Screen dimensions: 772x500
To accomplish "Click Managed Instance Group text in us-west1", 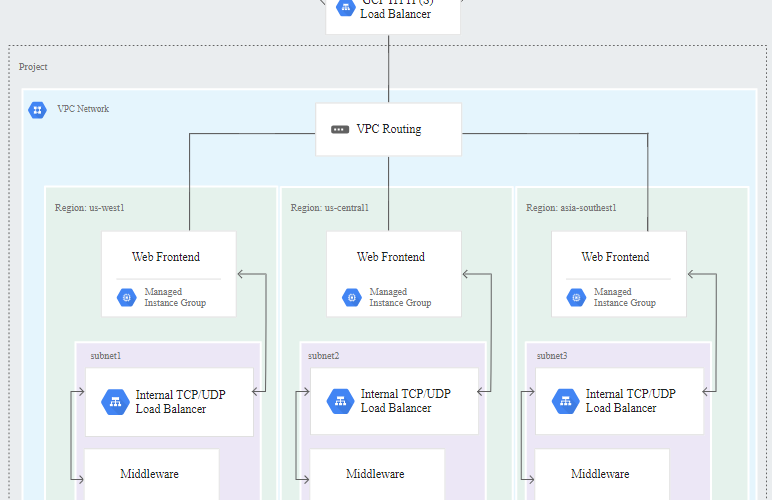I will coord(175,297).
